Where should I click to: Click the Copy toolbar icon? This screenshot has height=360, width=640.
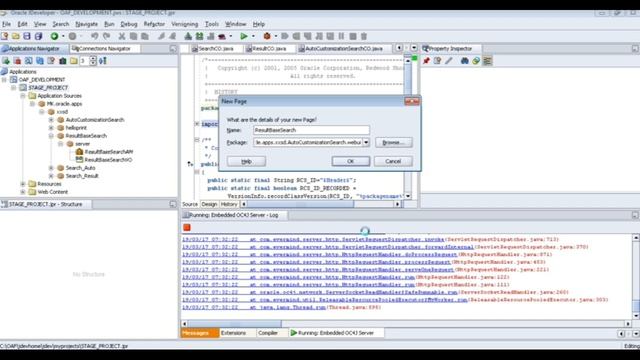(x=133, y=36)
